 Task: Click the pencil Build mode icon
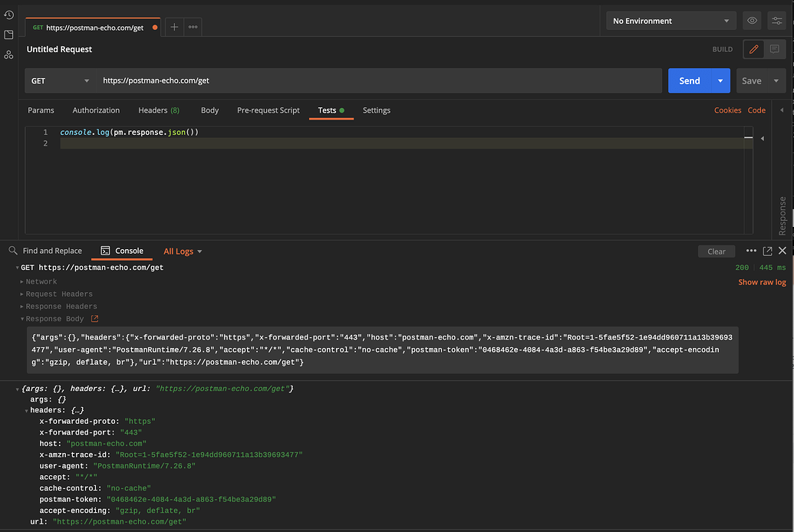(x=753, y=49)
